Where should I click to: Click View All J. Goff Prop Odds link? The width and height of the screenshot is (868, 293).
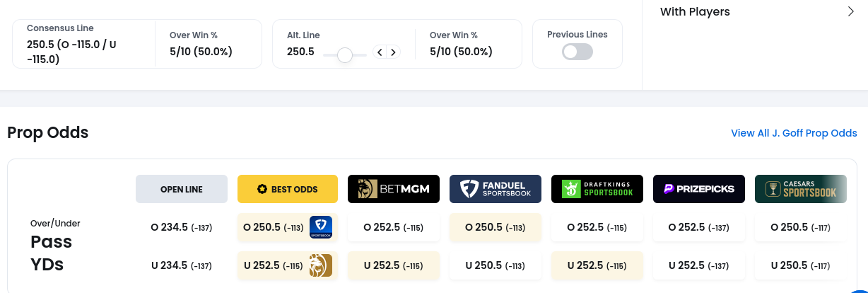[x=794, y=133]
